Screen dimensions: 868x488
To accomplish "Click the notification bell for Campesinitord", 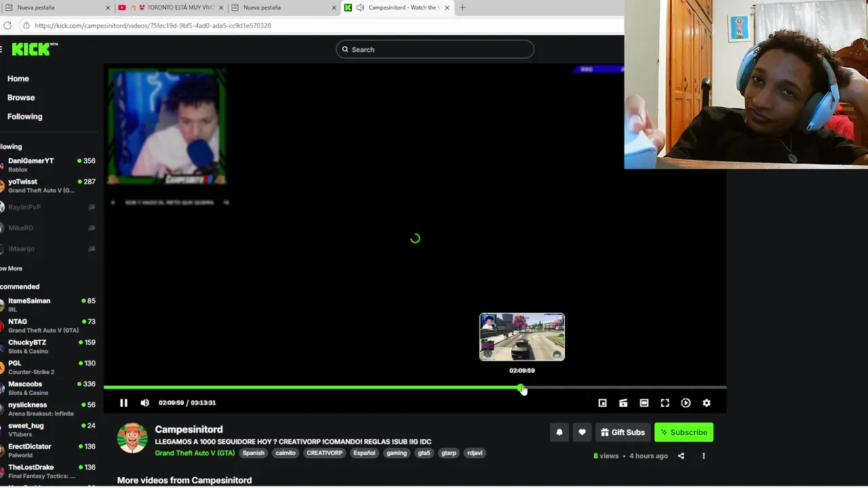I will coord(559,432).
